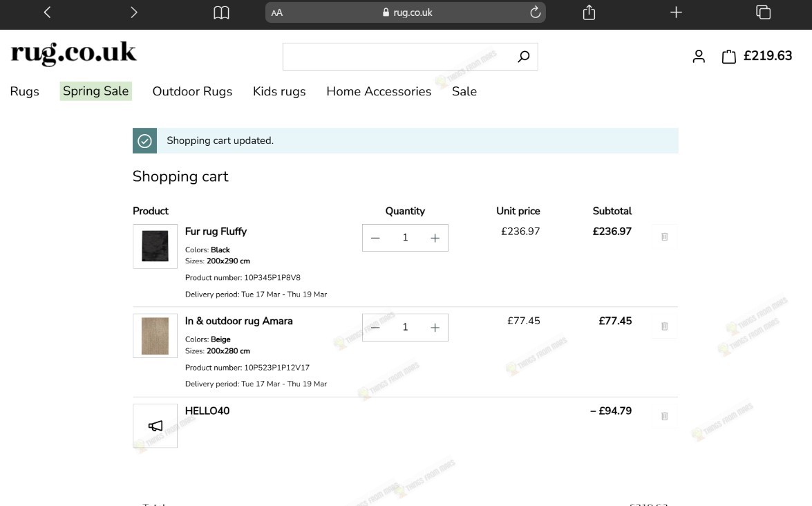This screenshot has width=812, height=506.
Task: Open the shopping bag cart icon
Action: click(x=728, y=56)
